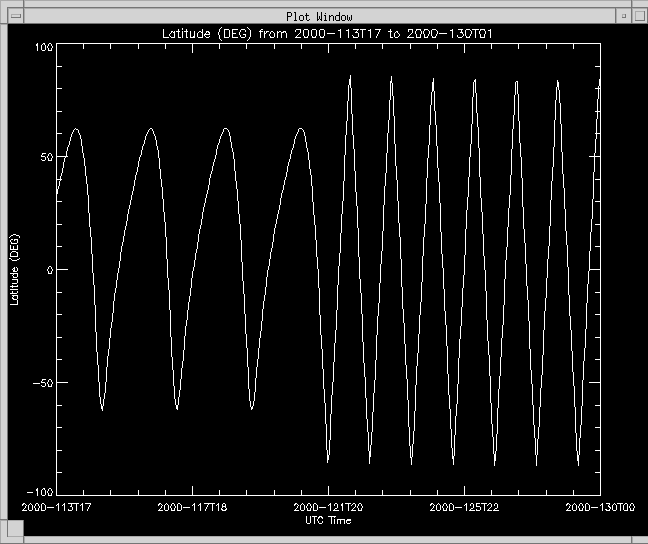Click the top-right window resize corner
Screen dimensions: 648x544
click(x=642, y=5)
